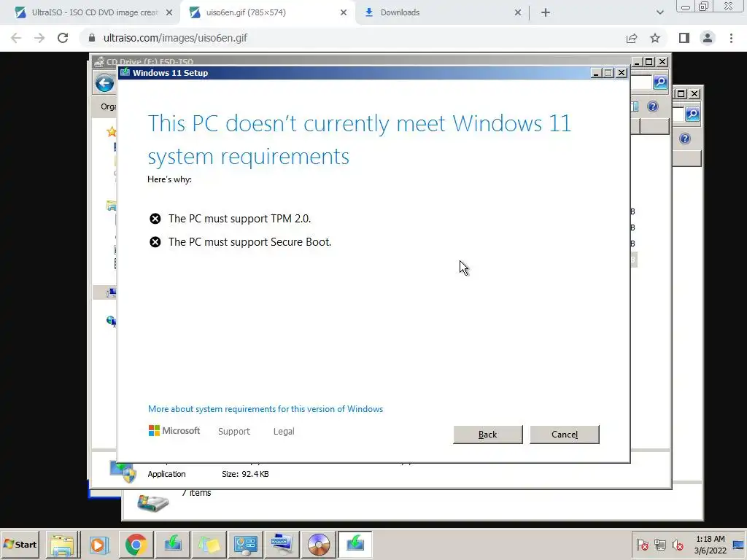Expand the tab search chevron

point(659,12)
